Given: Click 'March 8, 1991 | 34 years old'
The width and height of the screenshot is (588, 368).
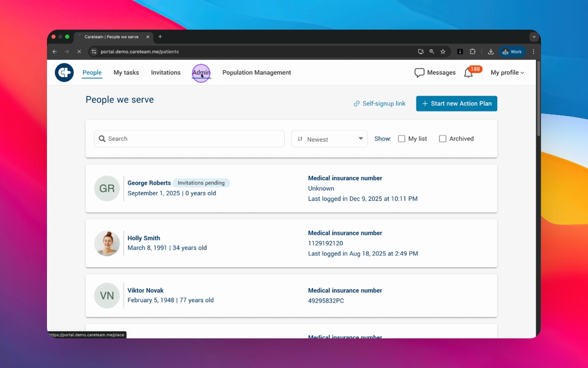Looking at the screenshot, I should pyautogui.click(x=167, y=248).
